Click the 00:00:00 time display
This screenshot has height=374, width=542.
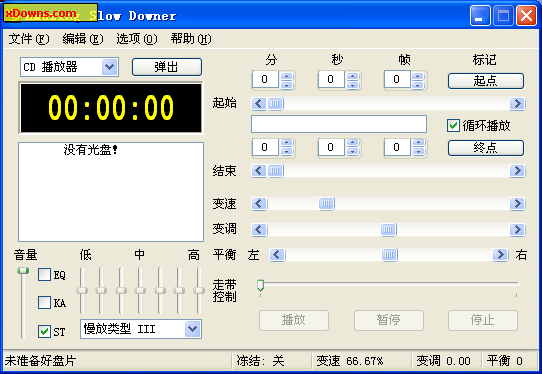[111, 107]
